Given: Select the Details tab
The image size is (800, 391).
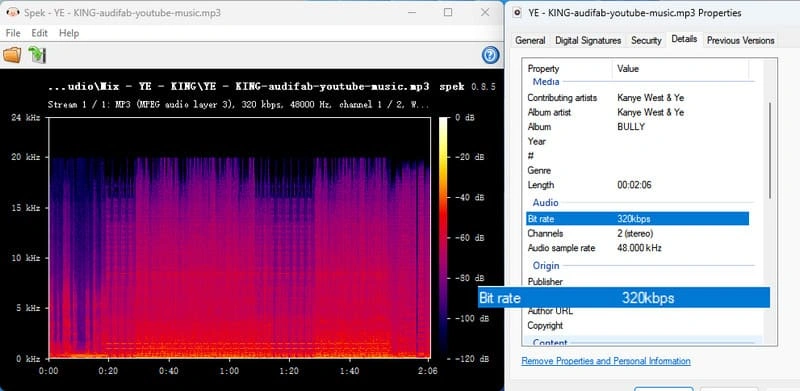Looking at the screenshot, I should 684,39.
